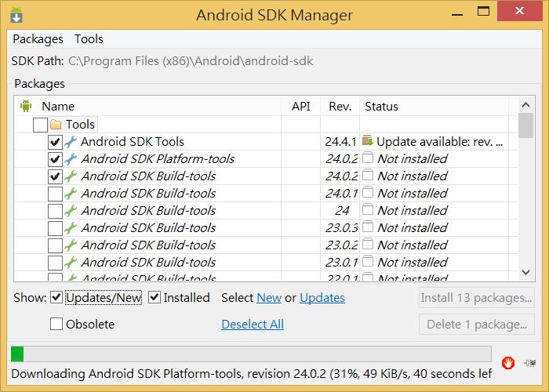549x392 pixels.
Task: Click the download progress bar
Action: tap(251, 354)
